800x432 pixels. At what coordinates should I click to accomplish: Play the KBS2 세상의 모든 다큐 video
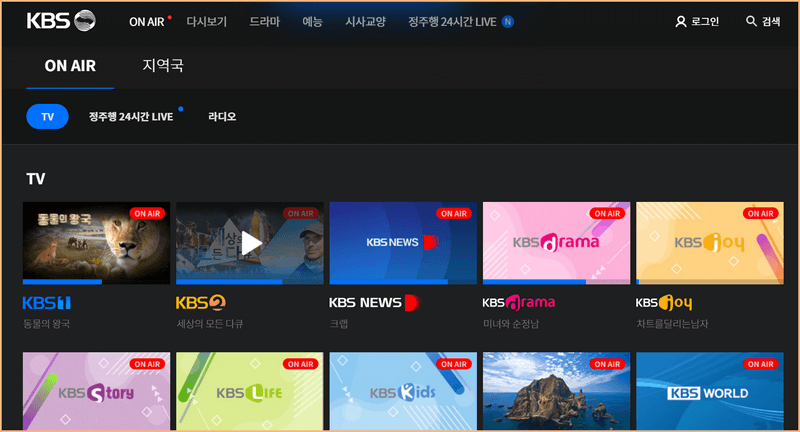coord(250,243)
